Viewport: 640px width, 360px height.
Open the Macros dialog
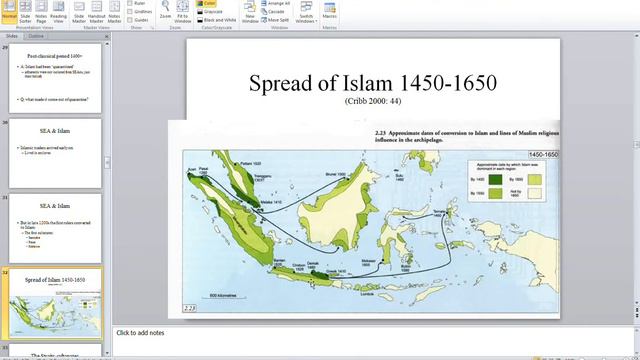tap(329, 10)
